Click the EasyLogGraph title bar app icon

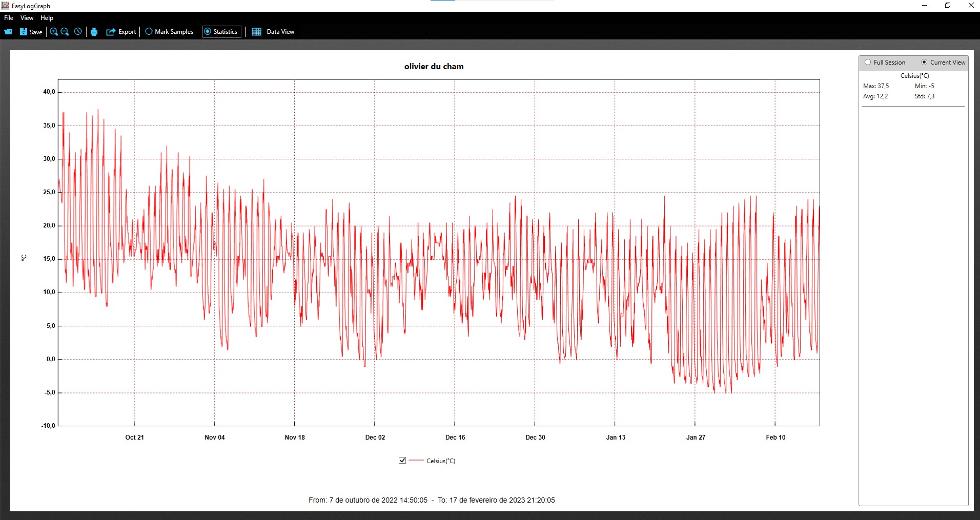pos(6,6)
